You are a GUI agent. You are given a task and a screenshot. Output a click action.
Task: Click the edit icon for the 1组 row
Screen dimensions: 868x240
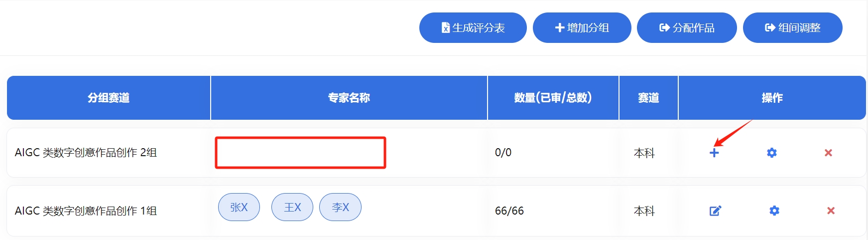tap(715, 211)
